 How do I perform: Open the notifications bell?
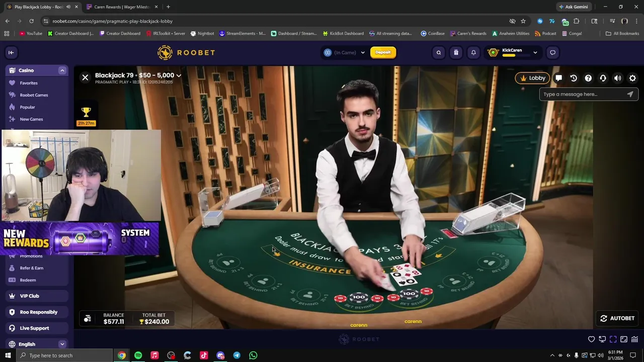pyautogui.click(x=473, y=52)
